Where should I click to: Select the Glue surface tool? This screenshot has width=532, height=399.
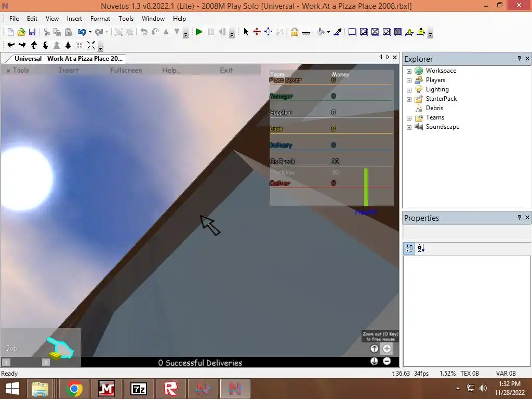tap(364, 32)
